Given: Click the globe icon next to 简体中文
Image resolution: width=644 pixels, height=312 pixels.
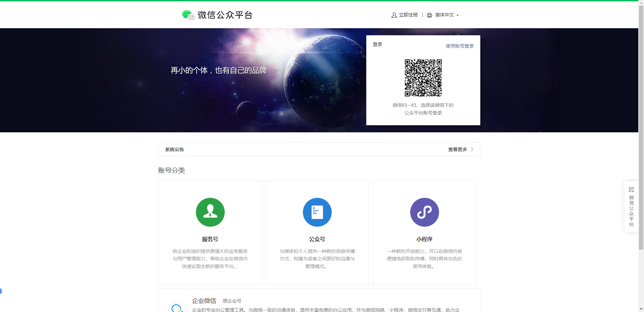Looking at the screenshot, I should pyautogui.click(x=429, y=15).
